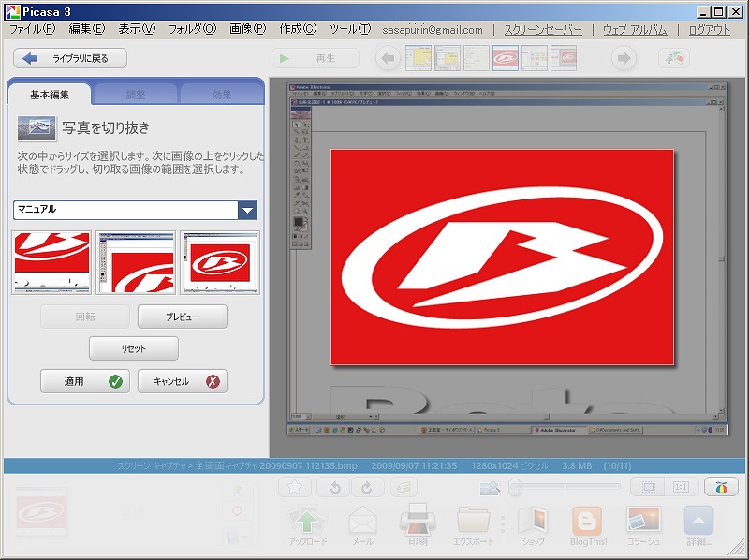This screenshot has height=560, width=749.
Task: Choose the third suggested crop thumbnail
Action: 220,262
